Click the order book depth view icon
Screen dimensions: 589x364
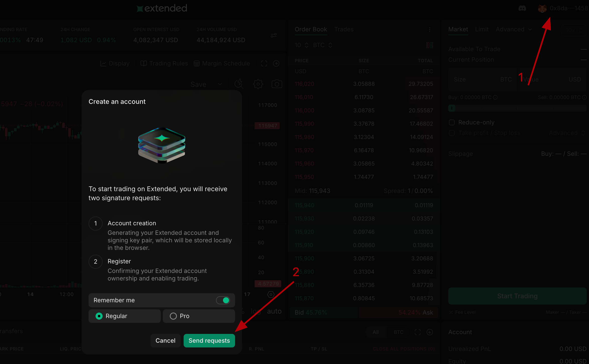(429, 45)
